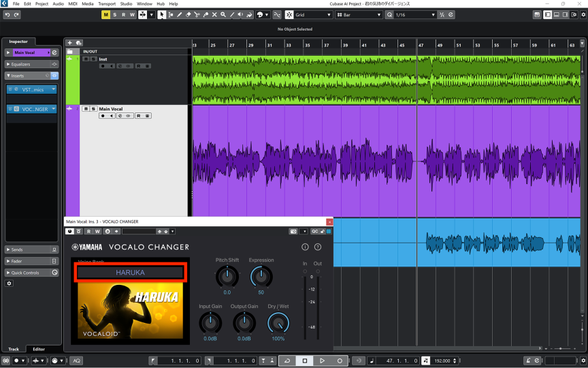This screenshot has width=588, height=368.
Task: Click the Dry/Wet knob
Action: [278, 323]
